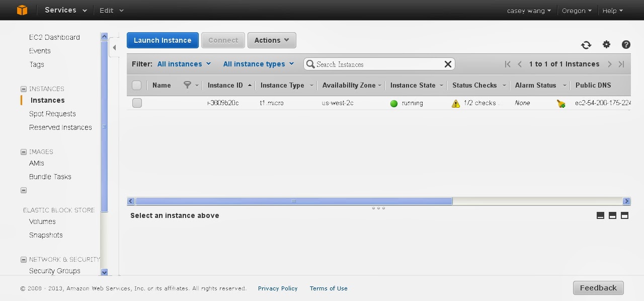The image size is (644, 301).
Task: Refresh the instances list
Action: point(586,45)
